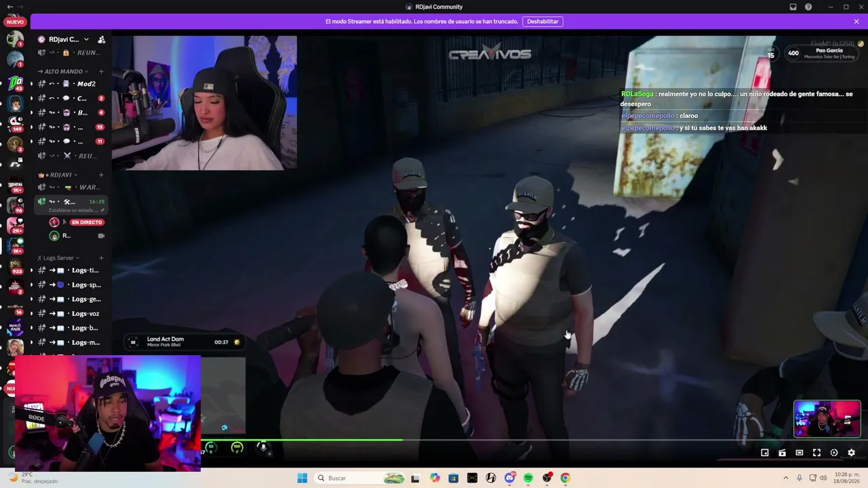This screenshot has height=488, width=868.
Task: Click the microphone tray icon
Action: [800, 478]
